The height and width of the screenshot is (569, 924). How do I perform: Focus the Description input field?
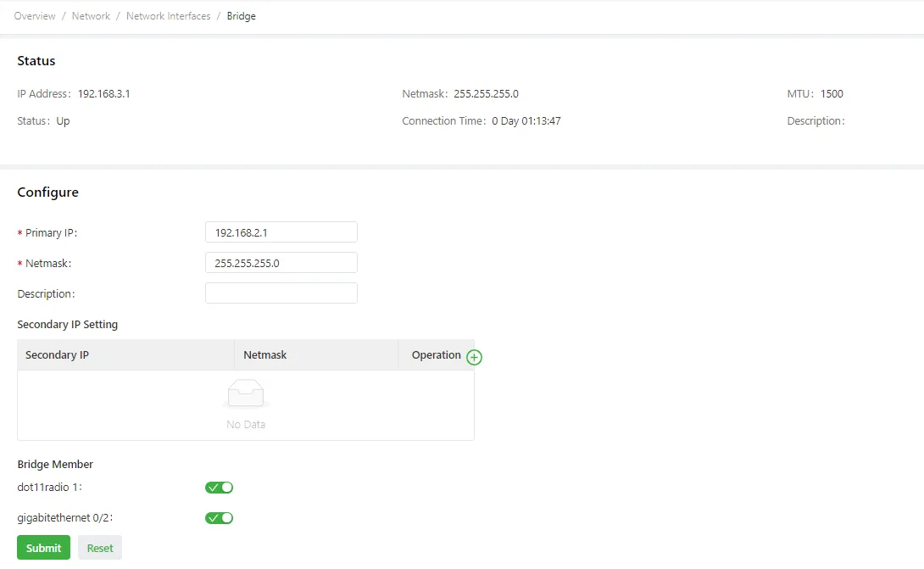[x=281, y=293]
